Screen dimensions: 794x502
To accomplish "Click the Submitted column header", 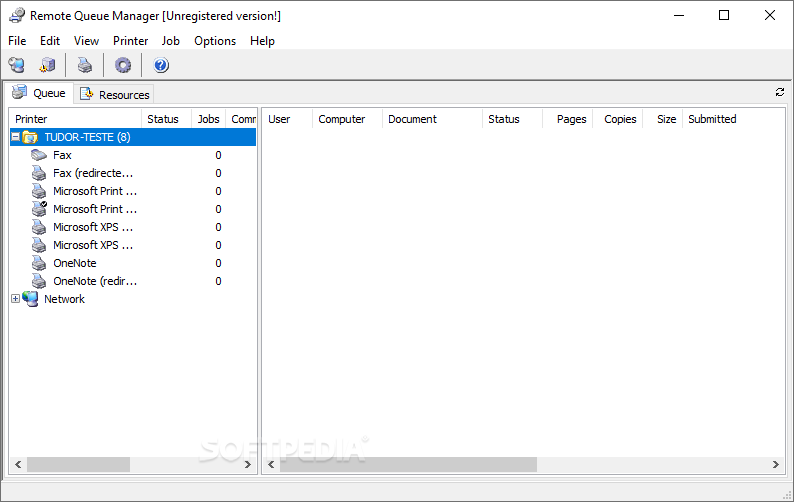I will pos(732,119).
